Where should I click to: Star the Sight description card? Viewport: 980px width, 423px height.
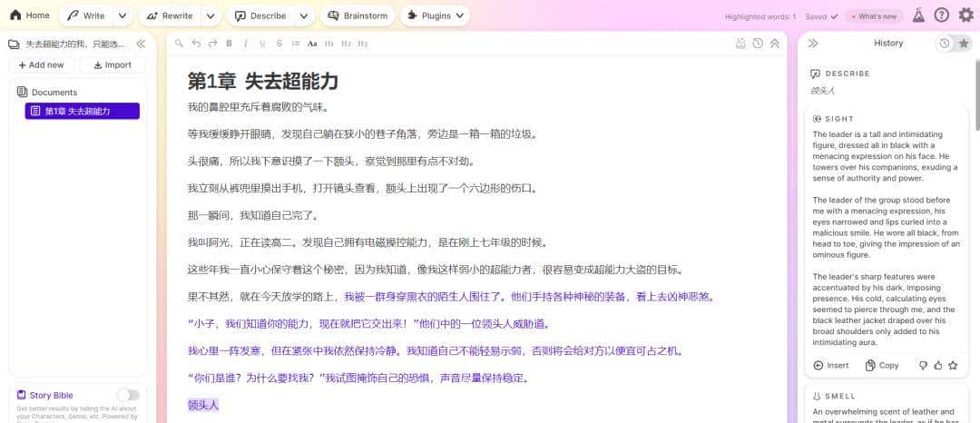(x=953, y=366)
